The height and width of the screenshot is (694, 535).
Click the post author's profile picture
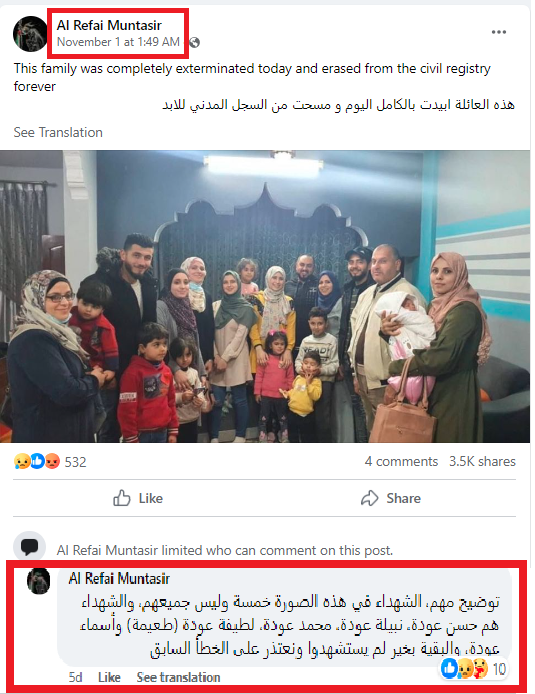coord(30,34)
